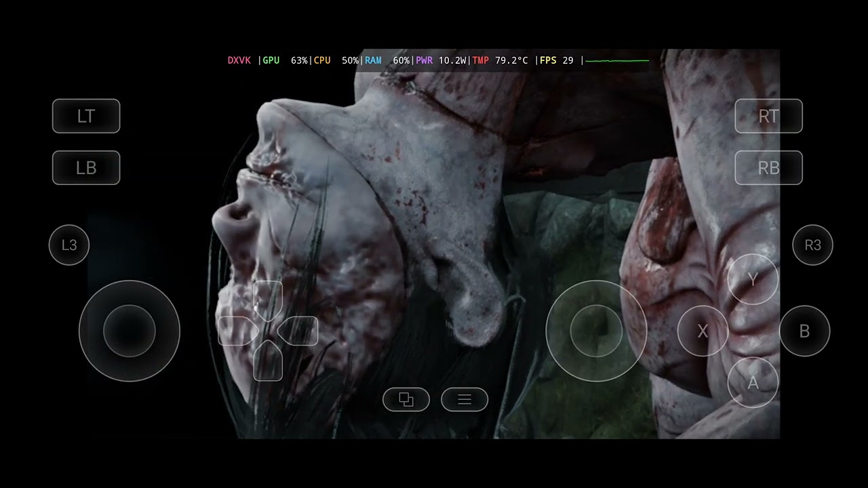
Task: Click the DXVK label in overlay
Action: tap(239, 60)
